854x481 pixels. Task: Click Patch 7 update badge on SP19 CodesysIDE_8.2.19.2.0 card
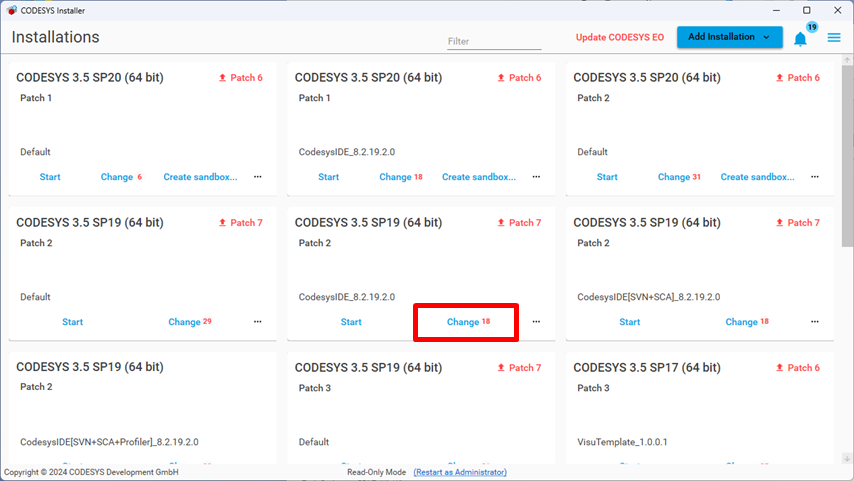coord(520,222)
